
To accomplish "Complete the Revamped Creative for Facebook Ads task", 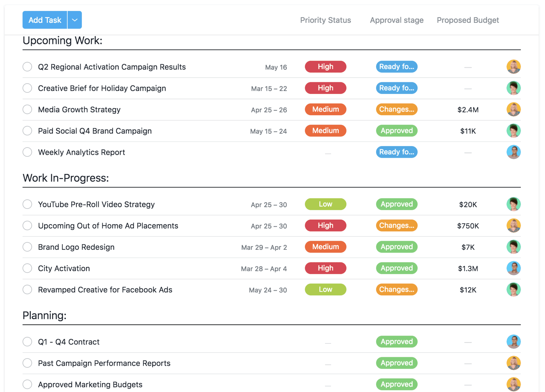I will 27,289.
